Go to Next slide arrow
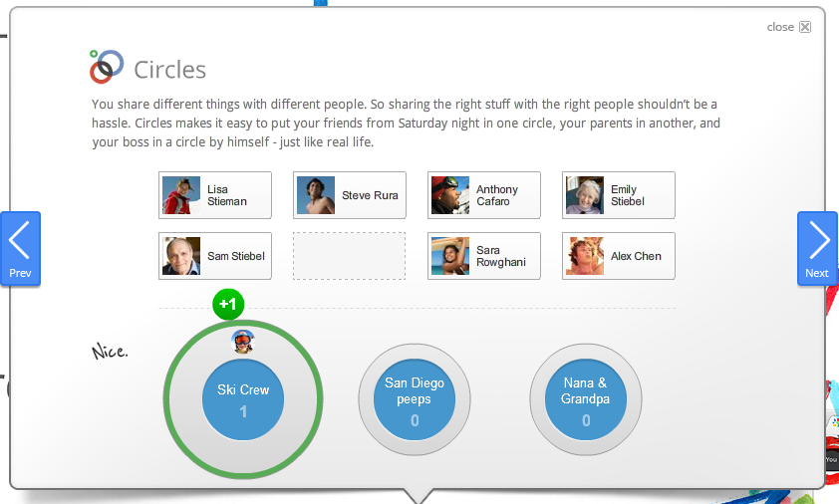This screenshot has width=839, height=504. (x=817, y=248)
